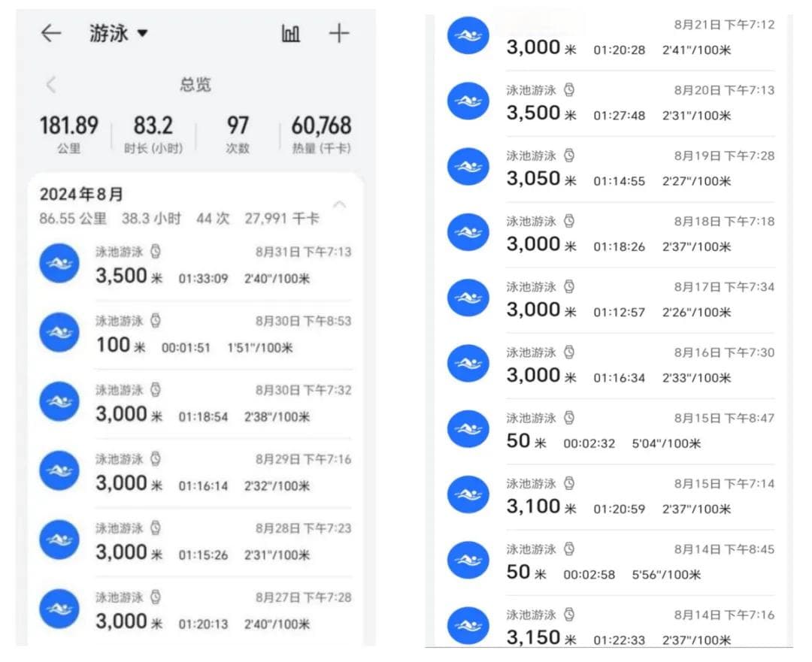Image resolution: width=812 pixels, height=662 pixels.
Task: Tap swim icon for 8月27日 下午7:28 record
Action: 59,609
